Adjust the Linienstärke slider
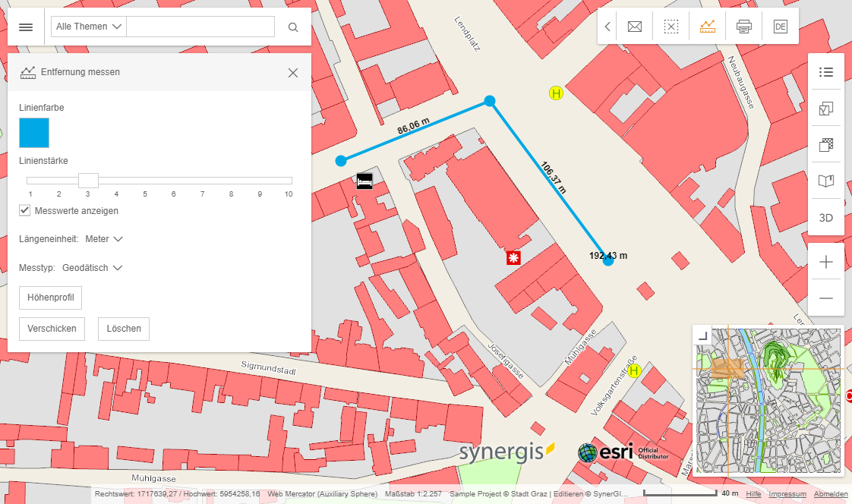The height and width of the screenshot is (504, 852). pos(87,181)
